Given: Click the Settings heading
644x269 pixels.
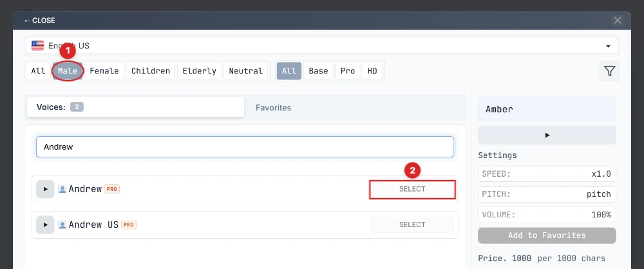Looking at the screenshot, I should tap(497, 155).
